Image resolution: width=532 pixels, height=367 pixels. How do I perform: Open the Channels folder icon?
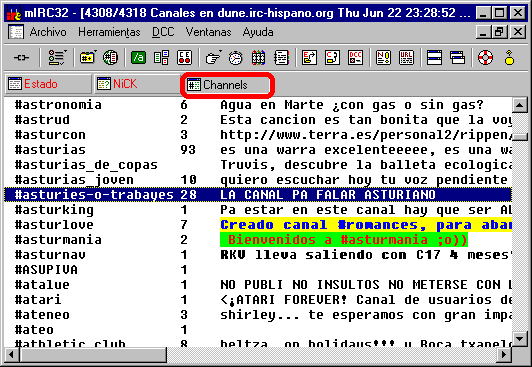tap(88, 58)
